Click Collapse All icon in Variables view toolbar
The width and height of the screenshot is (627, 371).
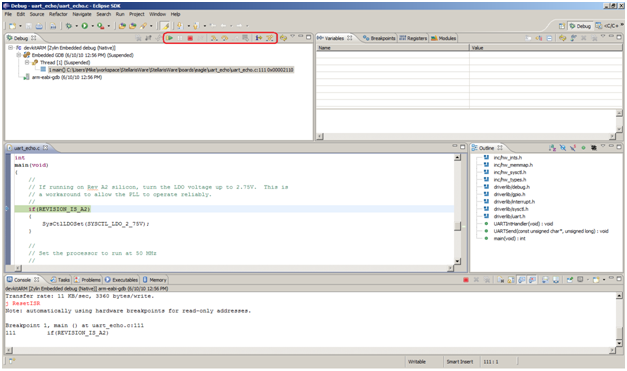tap(549, 38)
